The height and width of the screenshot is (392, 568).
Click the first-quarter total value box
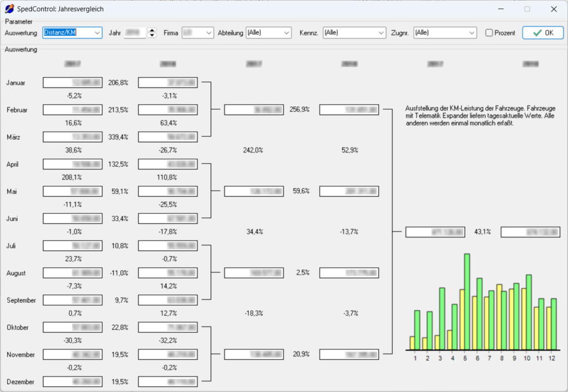coord(254,110)
